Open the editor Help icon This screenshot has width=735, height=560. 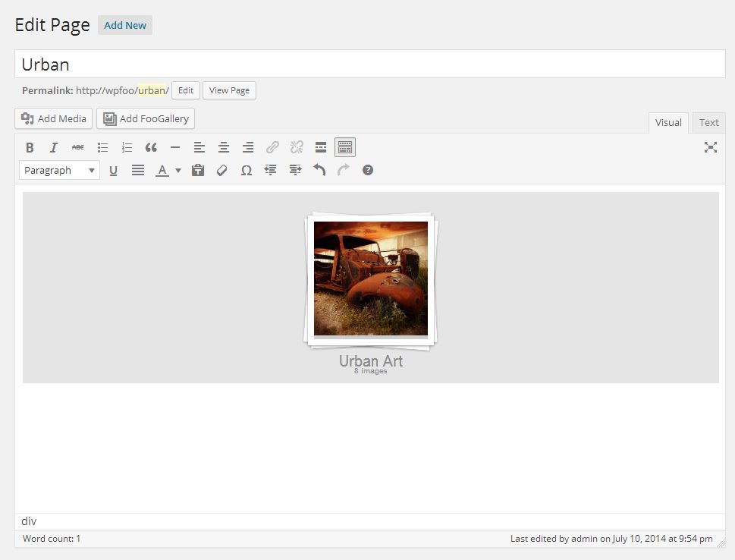pos(368,170)
